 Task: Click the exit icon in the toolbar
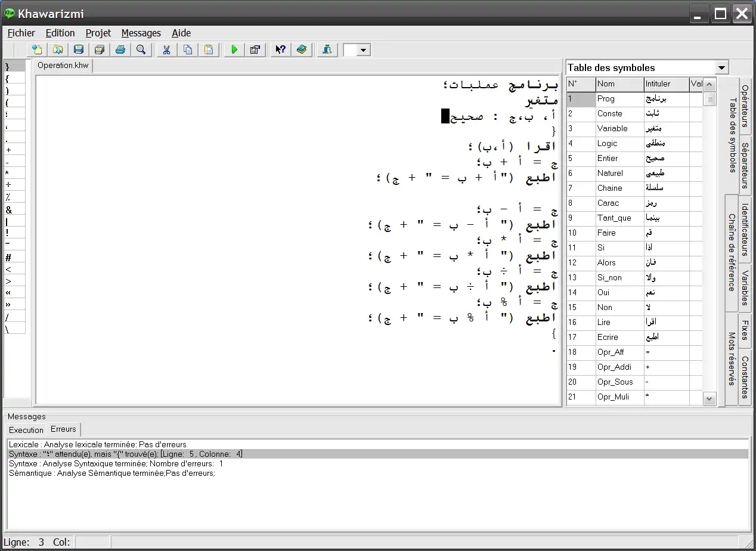tap(327, 50)
